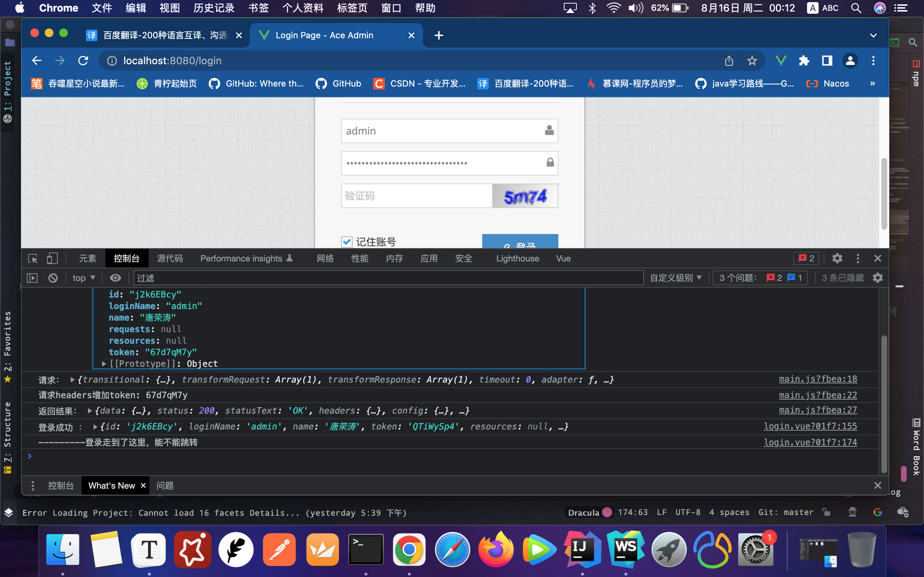The width and height of the screenshot is (924, 577).
Task: Open DevTools settings gear icon
Action: coord(837,258)
